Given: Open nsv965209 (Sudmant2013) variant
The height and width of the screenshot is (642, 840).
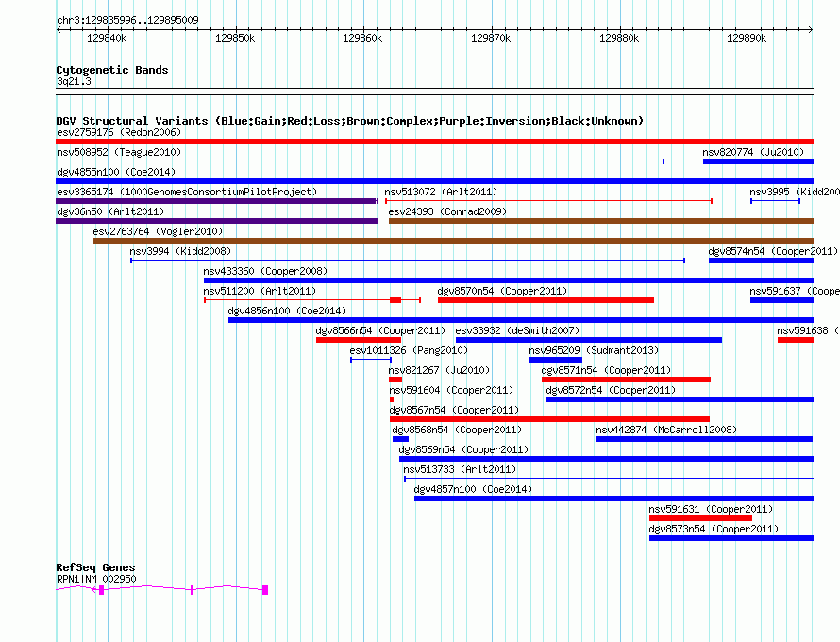Looking at the screenshot, I should (594, 350).
